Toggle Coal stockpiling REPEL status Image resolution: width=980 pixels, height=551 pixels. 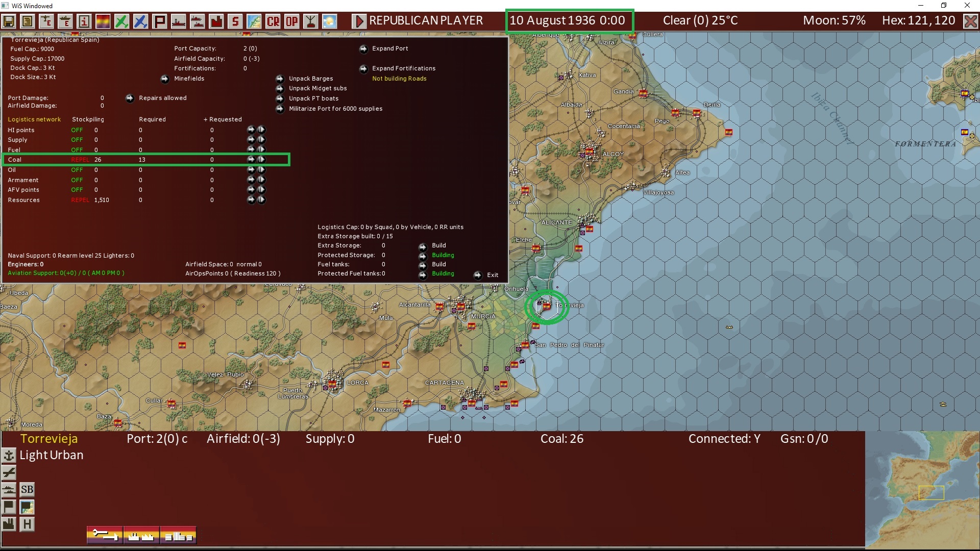[80, 160]
